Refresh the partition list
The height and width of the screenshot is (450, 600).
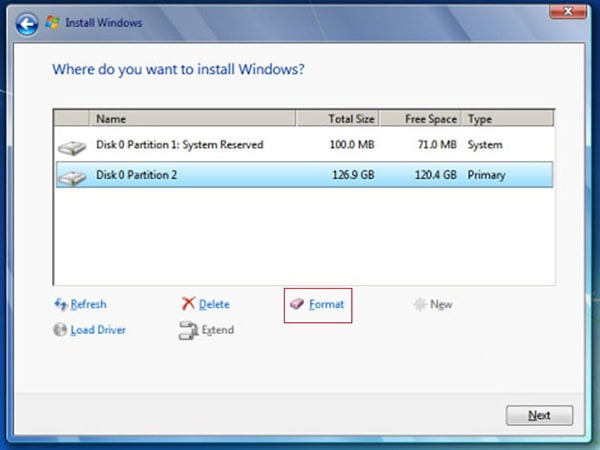pyautogui.click(x=88, y=305)
